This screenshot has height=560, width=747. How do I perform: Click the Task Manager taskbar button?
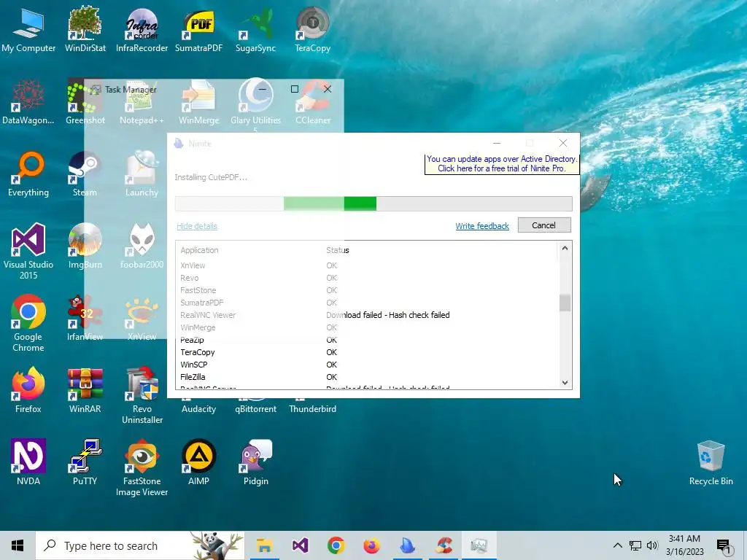[479, 545]
